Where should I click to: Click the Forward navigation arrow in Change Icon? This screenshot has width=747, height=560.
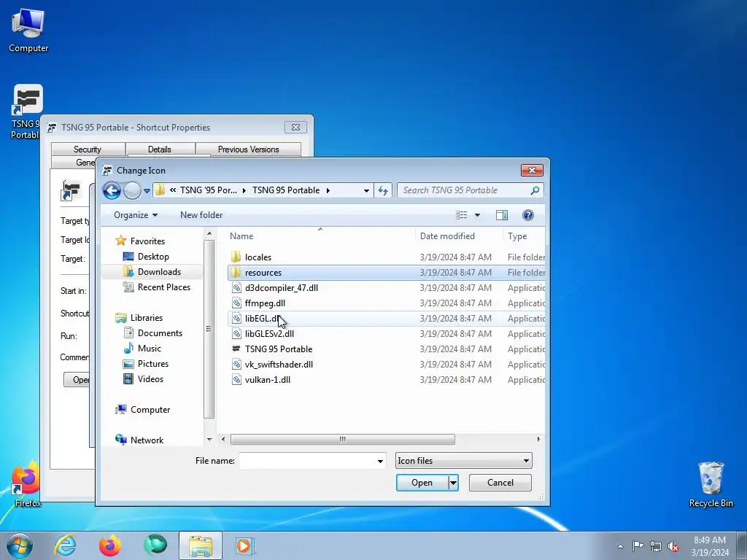133,190
